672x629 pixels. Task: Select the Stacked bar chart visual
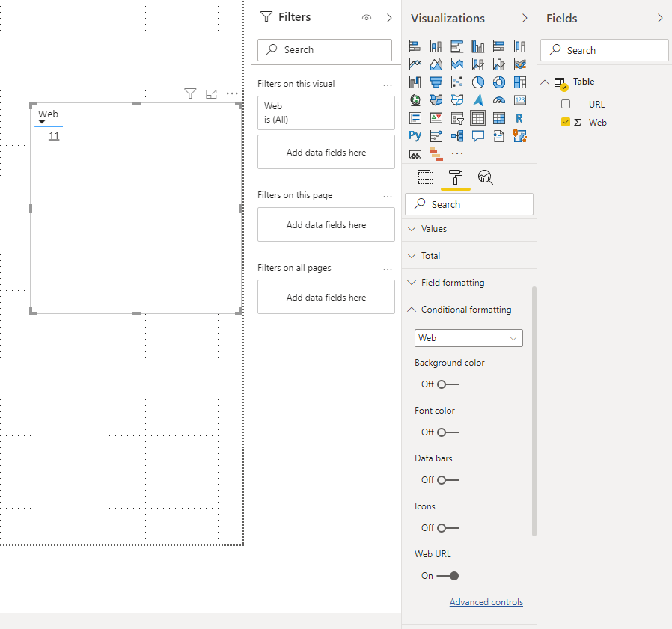(415, 46)
